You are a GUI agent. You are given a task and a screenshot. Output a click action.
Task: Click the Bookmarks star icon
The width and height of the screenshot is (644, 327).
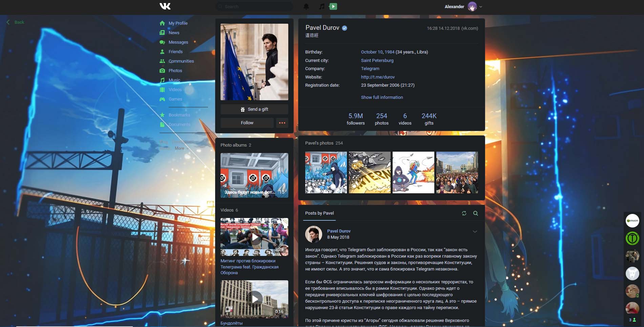[x=162, y=115]
